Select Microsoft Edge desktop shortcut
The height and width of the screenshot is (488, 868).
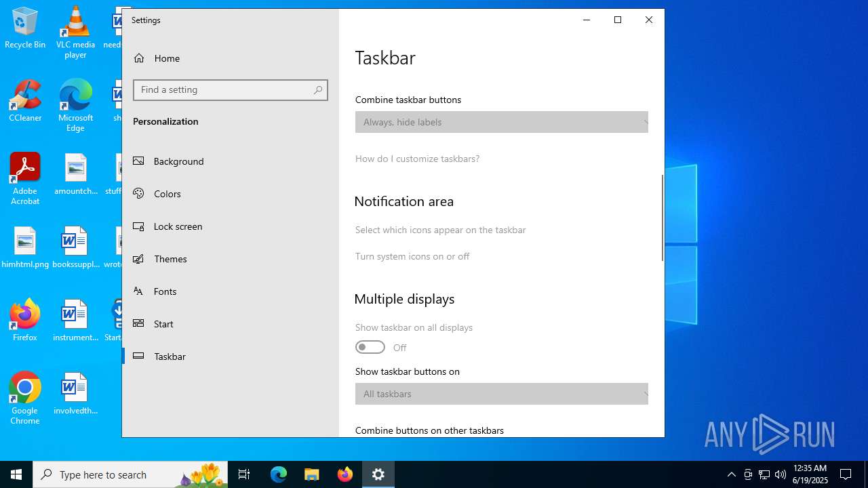coord(75,106)
